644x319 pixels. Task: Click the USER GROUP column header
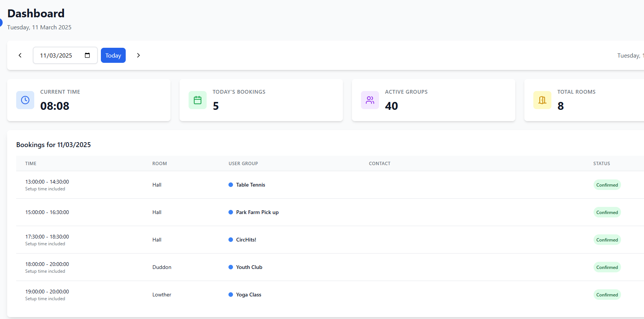pyautogui.click(x=243, y=164)
